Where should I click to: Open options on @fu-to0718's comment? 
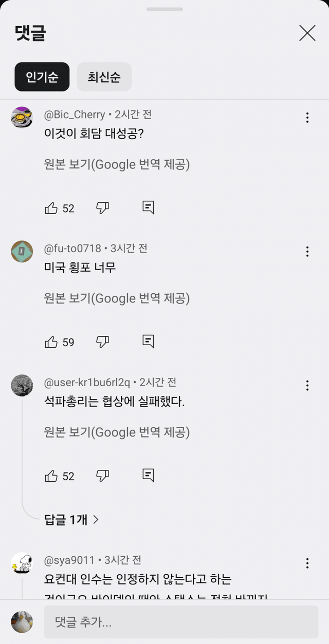307,252
